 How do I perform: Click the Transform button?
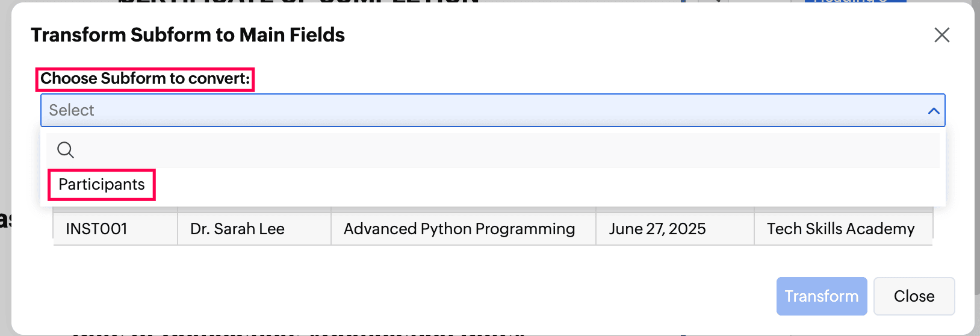coord(822,296)
